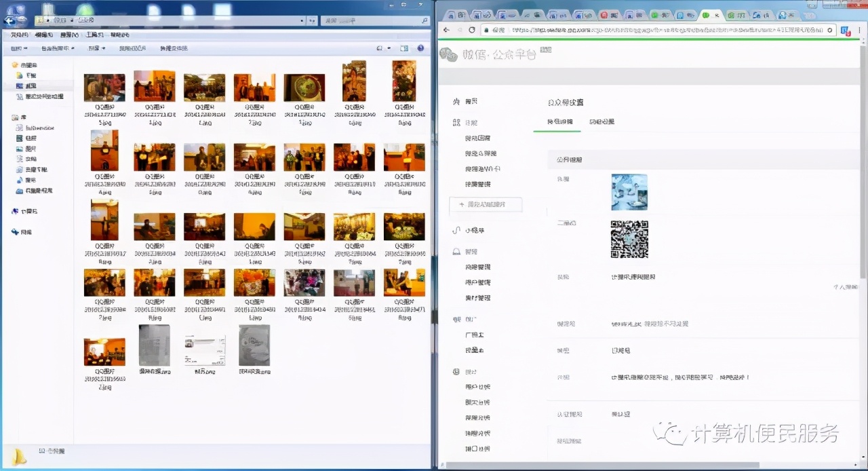Click the new creation button in WeChat sidebar
The height and width of the screenshot is (471, 868).
coord(486,204)
